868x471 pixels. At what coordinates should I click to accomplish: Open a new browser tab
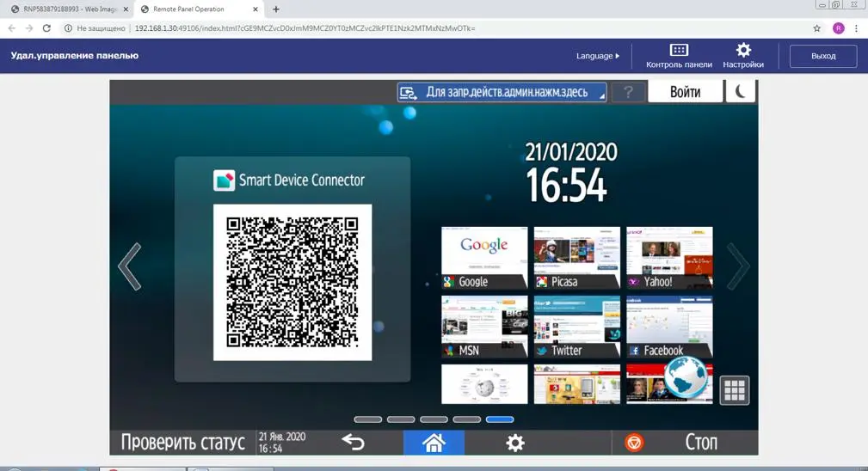click(x=275, y=9)
